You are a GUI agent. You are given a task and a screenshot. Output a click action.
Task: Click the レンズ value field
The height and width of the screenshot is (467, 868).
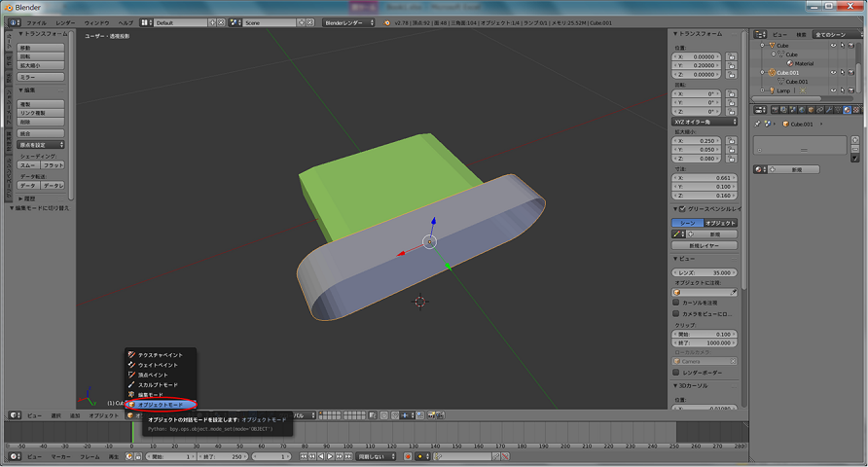(x=704, y=272)
